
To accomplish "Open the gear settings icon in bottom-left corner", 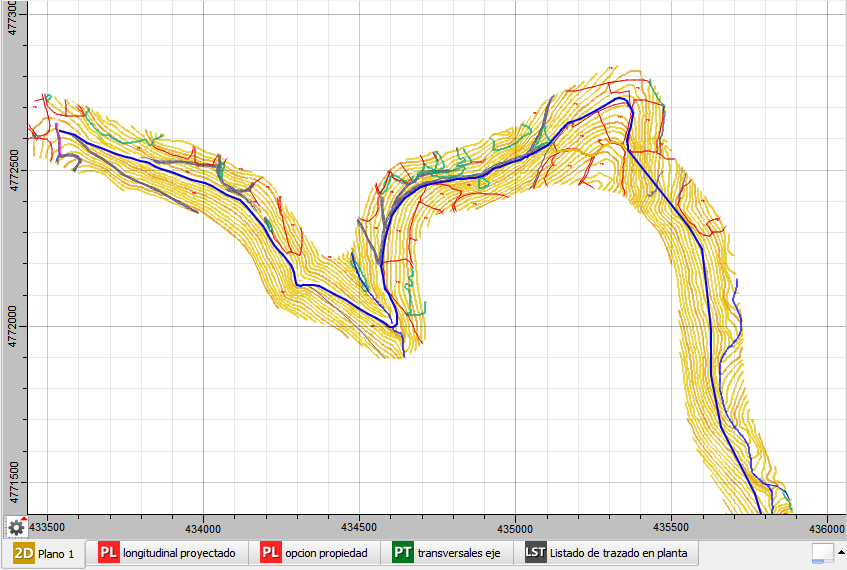I will tap(16, 526).
